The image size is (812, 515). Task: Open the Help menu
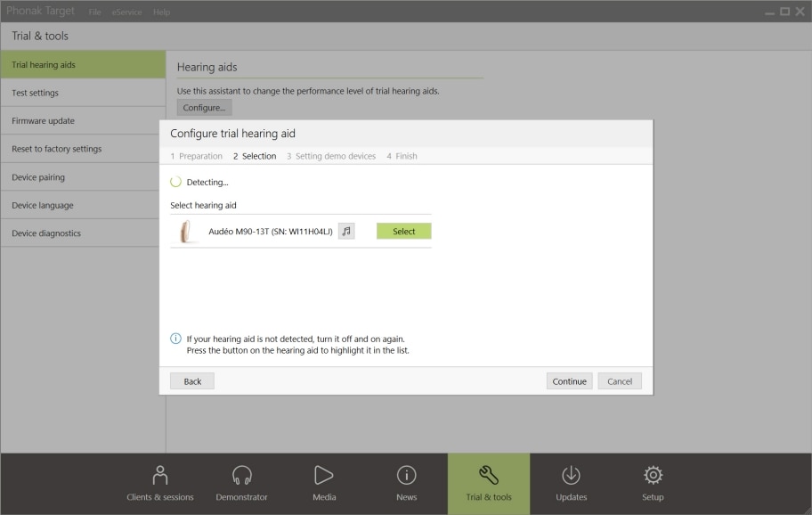160,12
